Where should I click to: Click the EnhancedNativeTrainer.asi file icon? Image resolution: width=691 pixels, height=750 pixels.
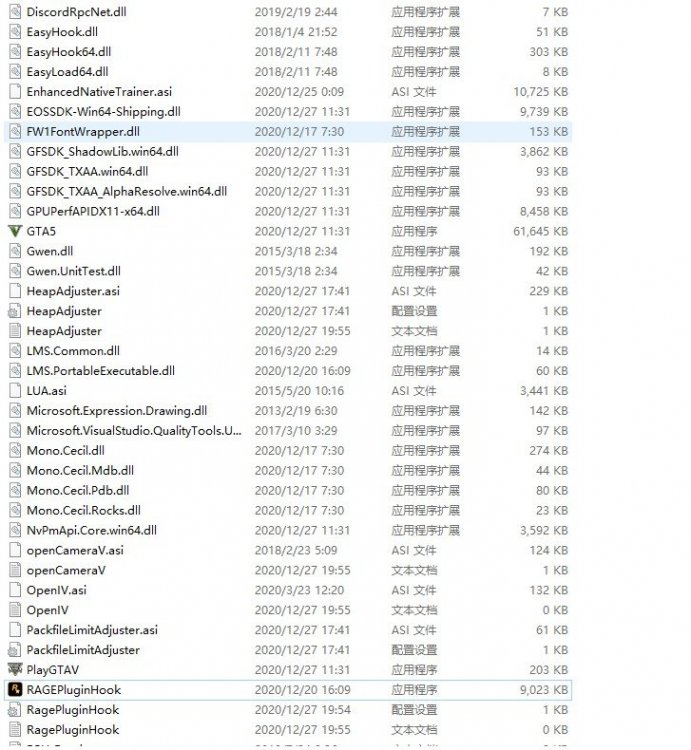(x=14, y=91)
